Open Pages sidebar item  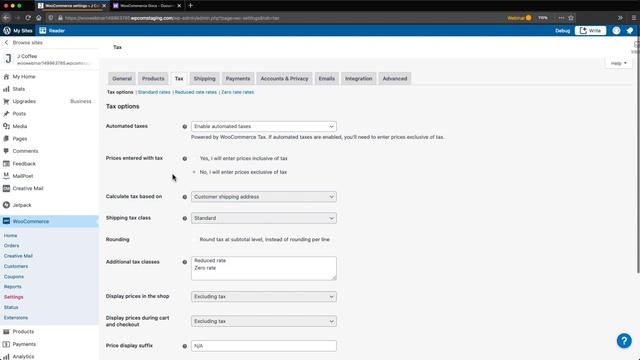point(20,138)
